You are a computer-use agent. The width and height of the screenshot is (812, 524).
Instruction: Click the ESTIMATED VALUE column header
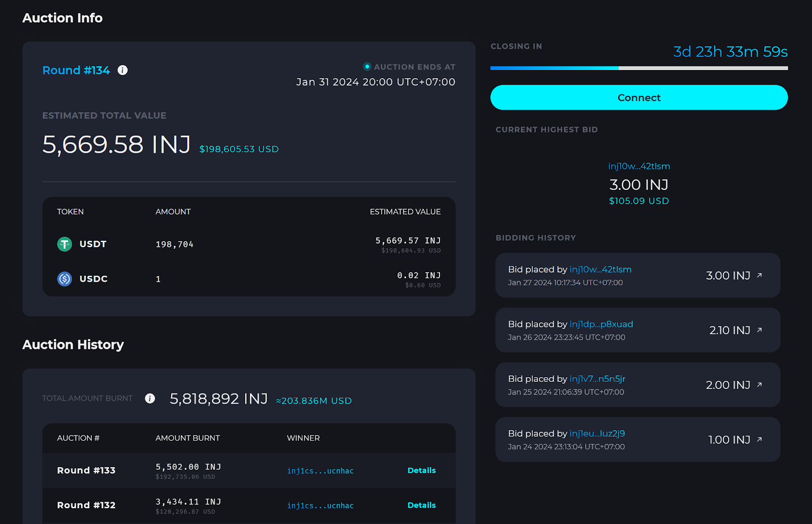click(x=405, y=212)
